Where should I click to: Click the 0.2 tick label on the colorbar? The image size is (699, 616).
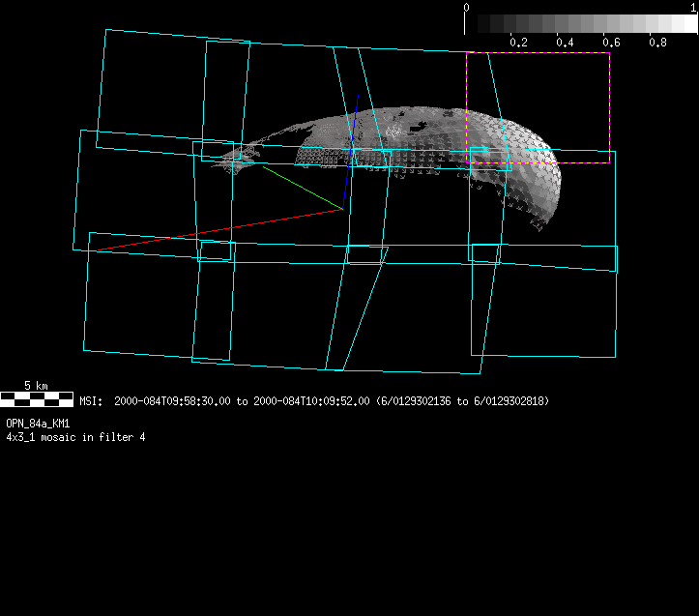(x=518, y=43)
